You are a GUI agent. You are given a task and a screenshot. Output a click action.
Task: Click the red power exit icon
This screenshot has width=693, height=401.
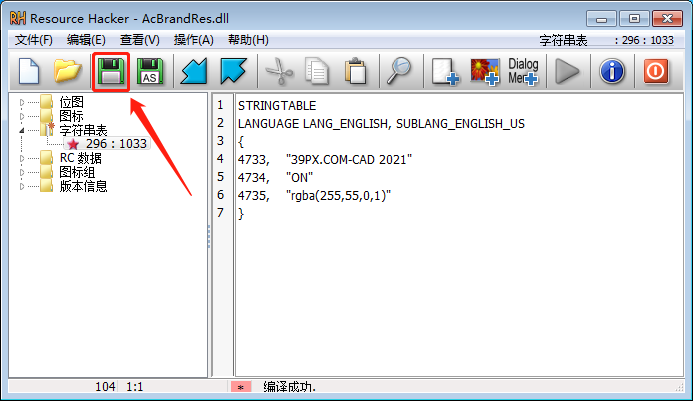[x=655, y=71]
